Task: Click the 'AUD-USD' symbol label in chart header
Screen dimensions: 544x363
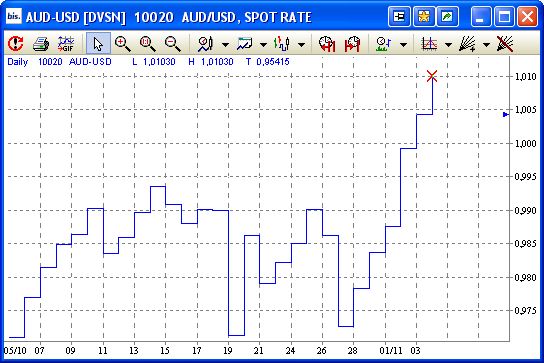Action: pos(90,62)
